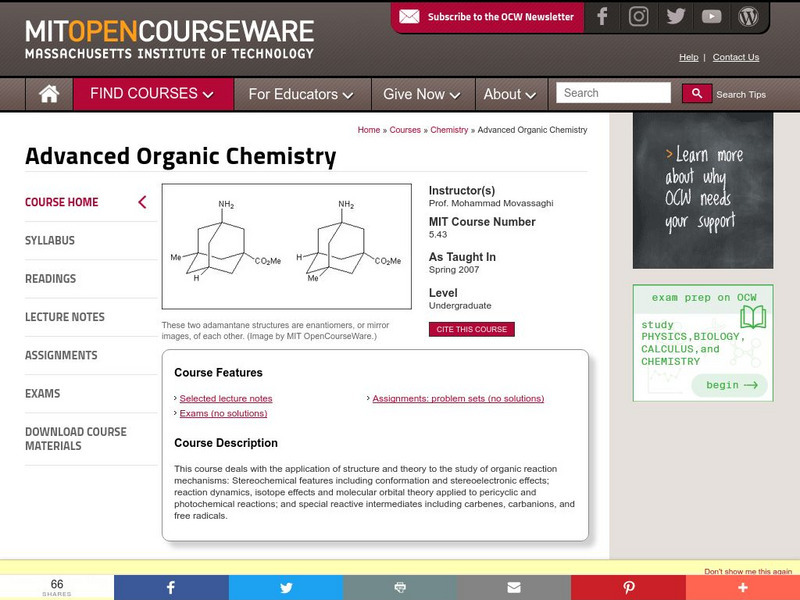Go to the Exams section in sidebar
The width and height of the screenshot is (800, 600).
click(42, 393)
